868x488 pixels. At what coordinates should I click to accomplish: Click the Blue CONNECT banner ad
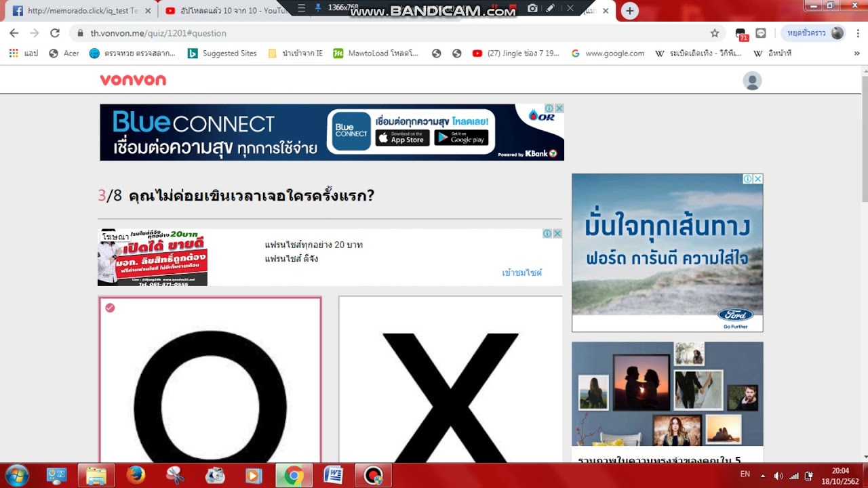(332, 132)
